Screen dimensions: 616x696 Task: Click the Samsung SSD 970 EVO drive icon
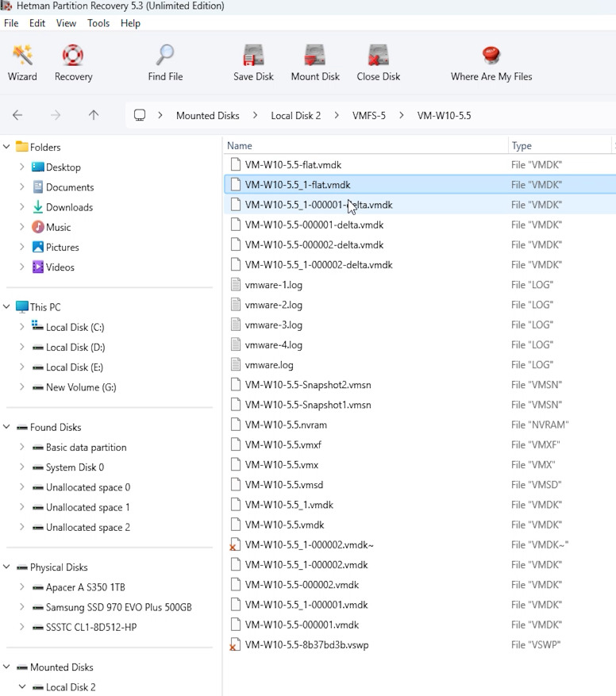click(38, 607)
